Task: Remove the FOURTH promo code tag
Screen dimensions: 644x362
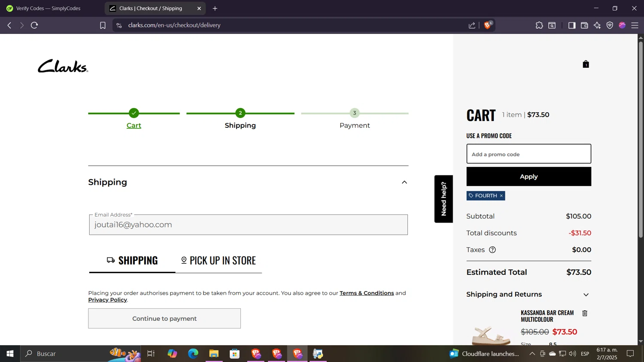Action: pos(501,196)
